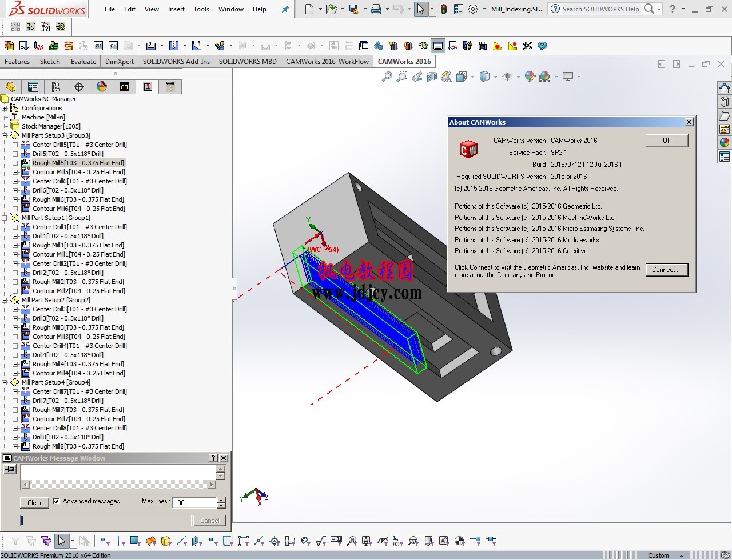Click the Rebuild traffic light icon
The width and height of the screenshot is (732, 560).
(444, 9)
